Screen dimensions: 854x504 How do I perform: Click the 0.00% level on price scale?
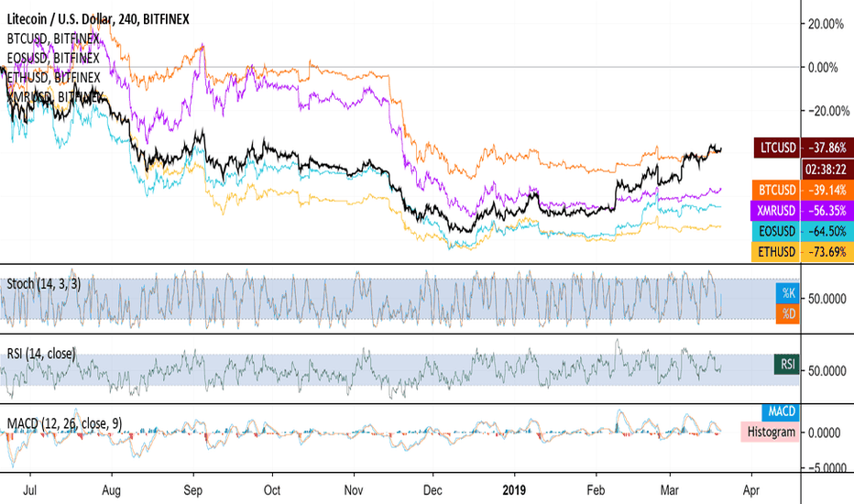823,68
